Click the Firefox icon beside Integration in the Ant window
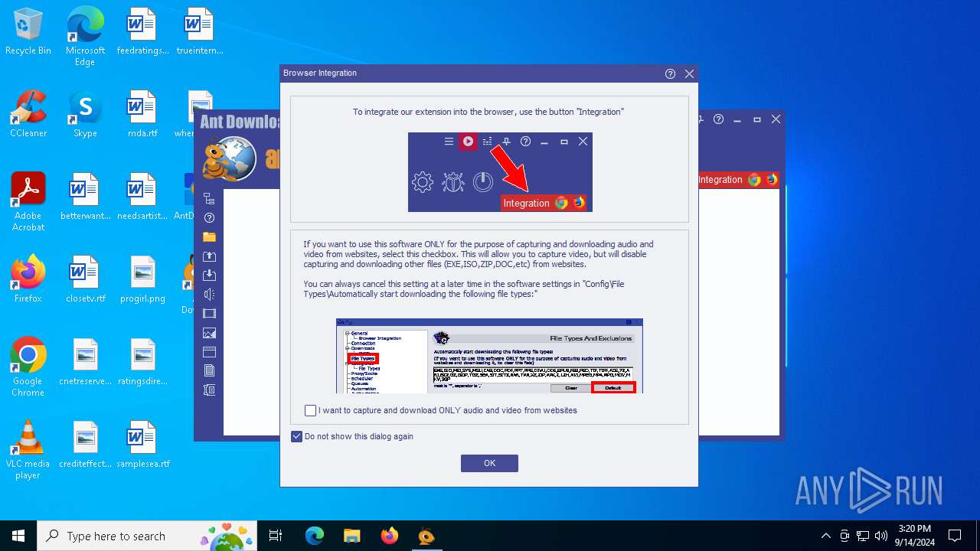This screenshot has height=551, width=980. [x=771, y=180]
